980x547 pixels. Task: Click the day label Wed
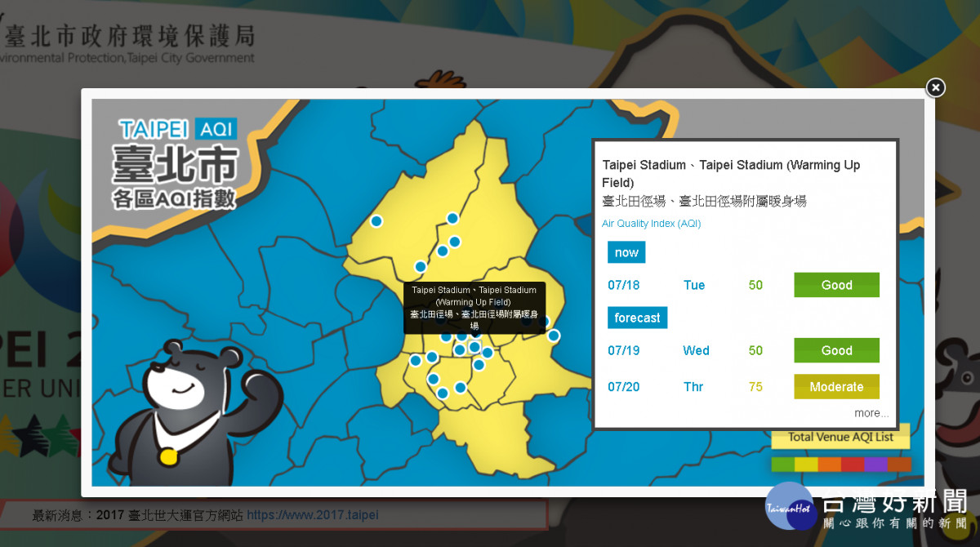pyautogui.click(x=696, y=350)
